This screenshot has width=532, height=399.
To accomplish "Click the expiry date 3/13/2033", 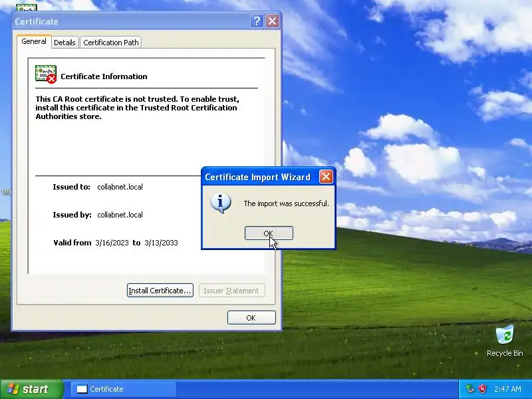I will coord(161,243).
